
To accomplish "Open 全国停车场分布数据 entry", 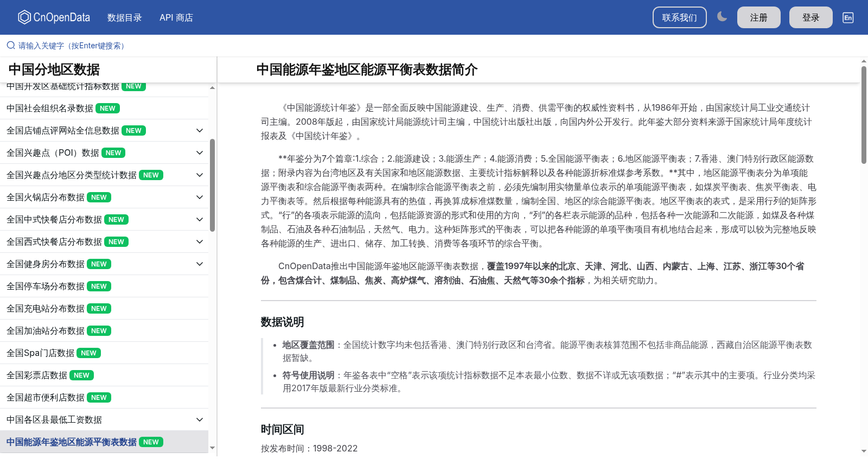I will [104, 286].
